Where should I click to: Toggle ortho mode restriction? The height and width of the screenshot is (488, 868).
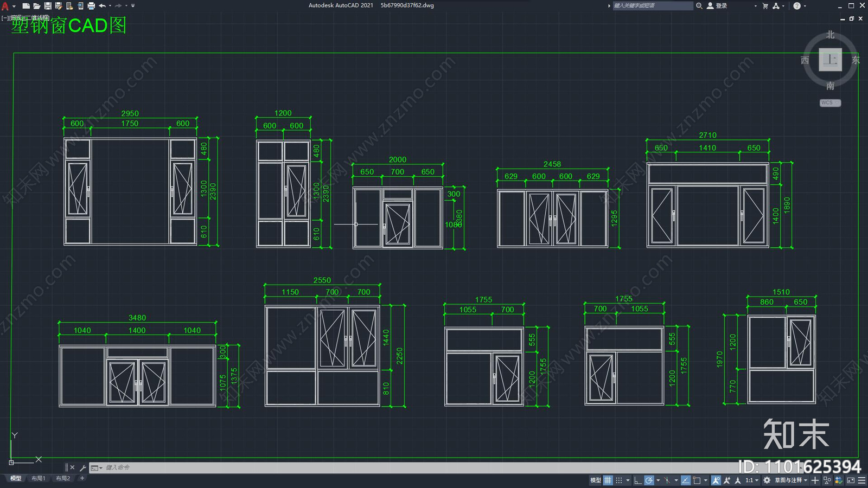point(638,480)
